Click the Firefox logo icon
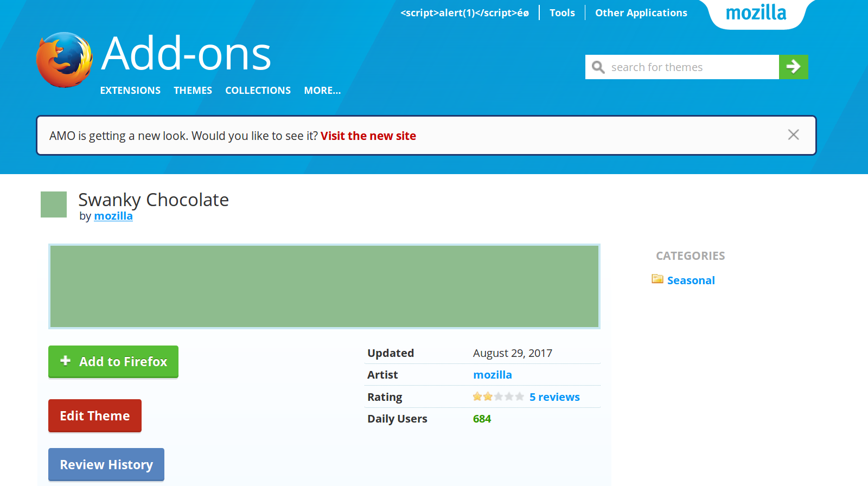This screenshot has height=486, width=868. click(x=64, y=60)
